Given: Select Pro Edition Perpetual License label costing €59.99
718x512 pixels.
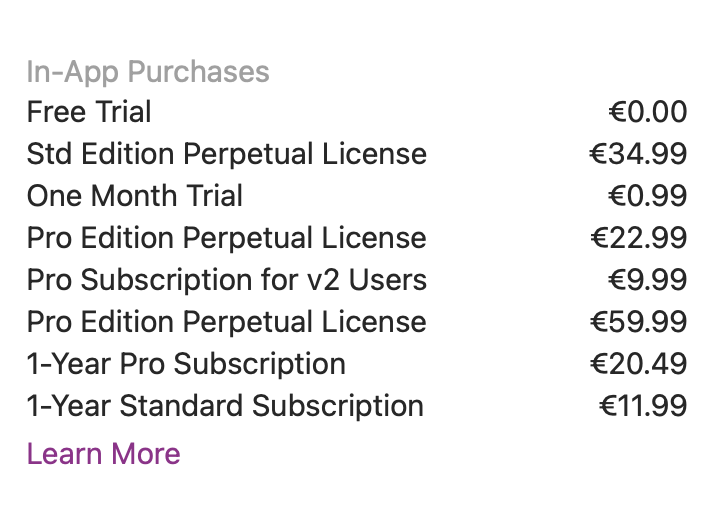Looking at the screenshot, I should pos(227,322).
